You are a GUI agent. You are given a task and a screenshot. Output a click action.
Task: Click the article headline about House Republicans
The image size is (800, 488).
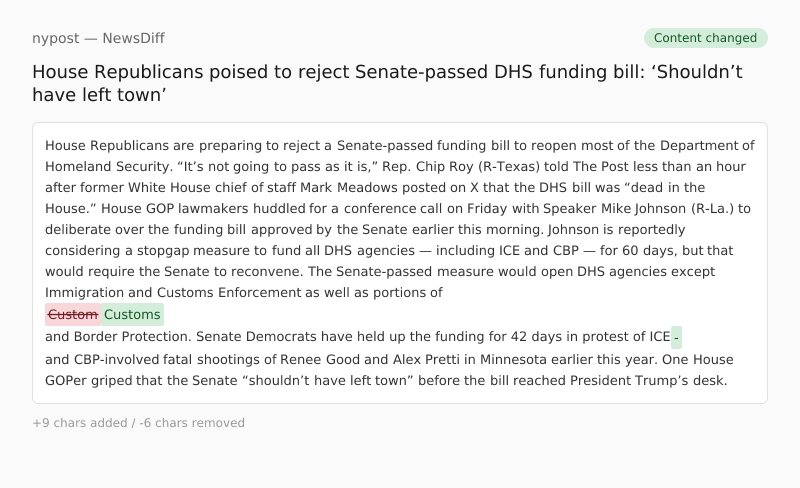tap(387, 83)
